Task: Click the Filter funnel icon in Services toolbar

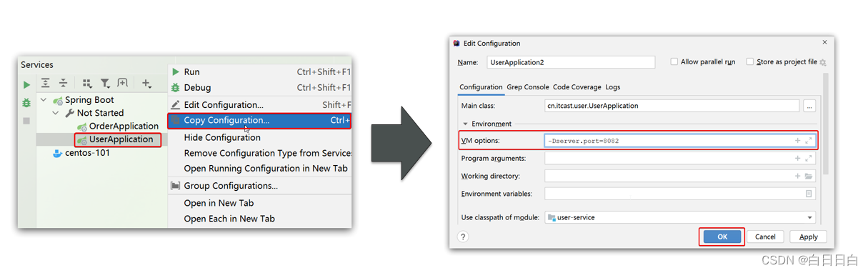Action: (x=105, y=84)
